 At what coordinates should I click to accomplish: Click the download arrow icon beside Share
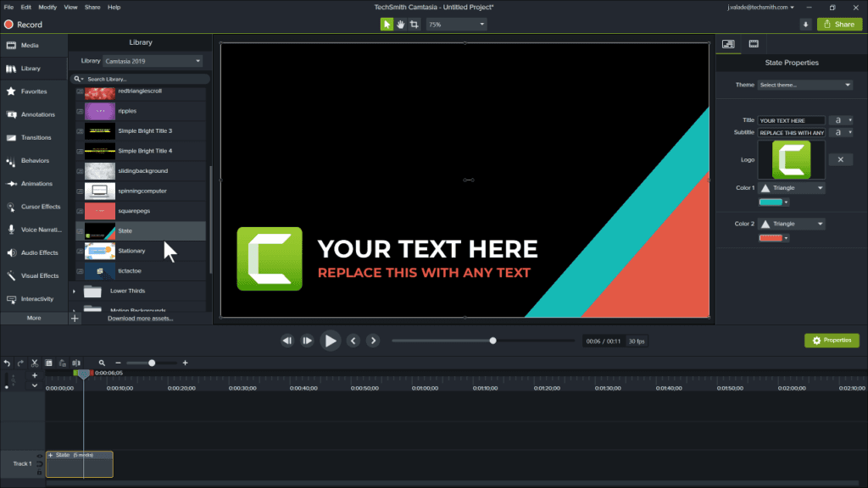tap(805, 25)
